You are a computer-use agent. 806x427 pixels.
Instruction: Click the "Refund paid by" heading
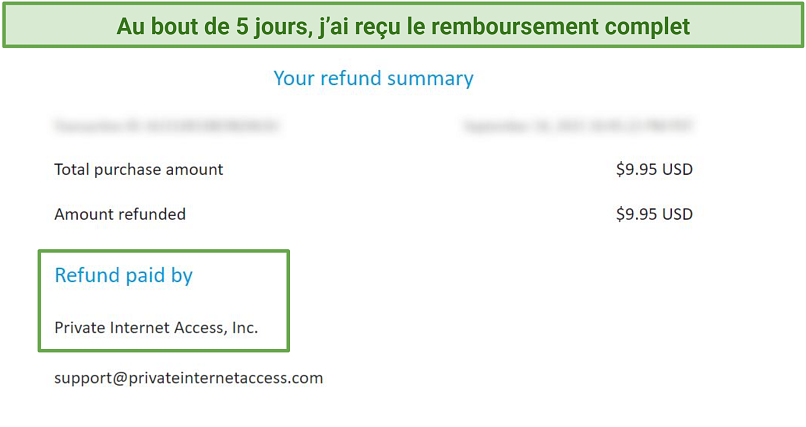[x=123, y=275]
